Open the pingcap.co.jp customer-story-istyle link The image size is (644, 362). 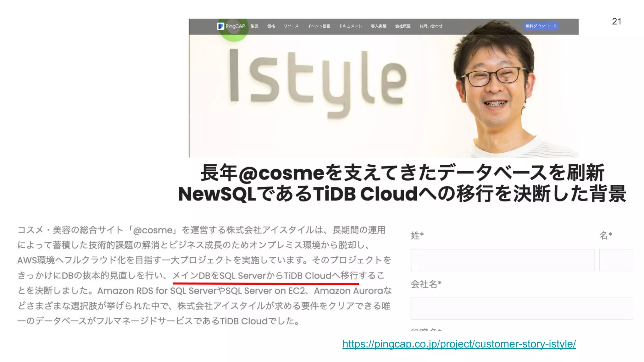[459, 344]
